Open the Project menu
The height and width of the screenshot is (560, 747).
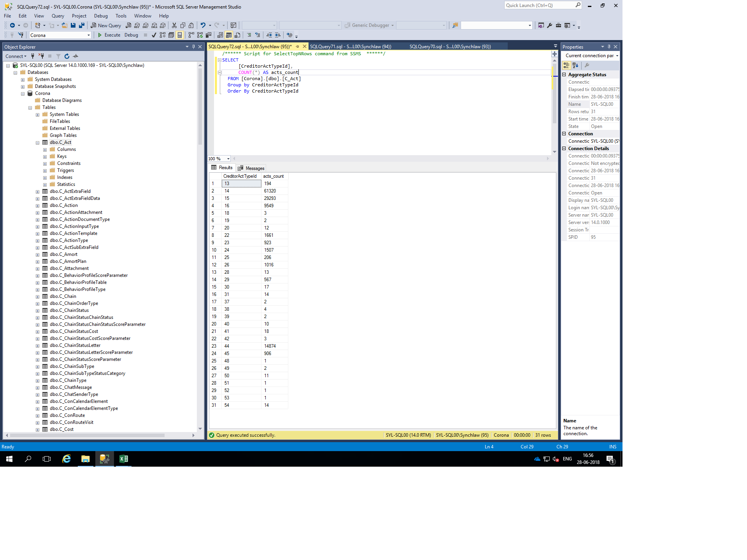79,16
